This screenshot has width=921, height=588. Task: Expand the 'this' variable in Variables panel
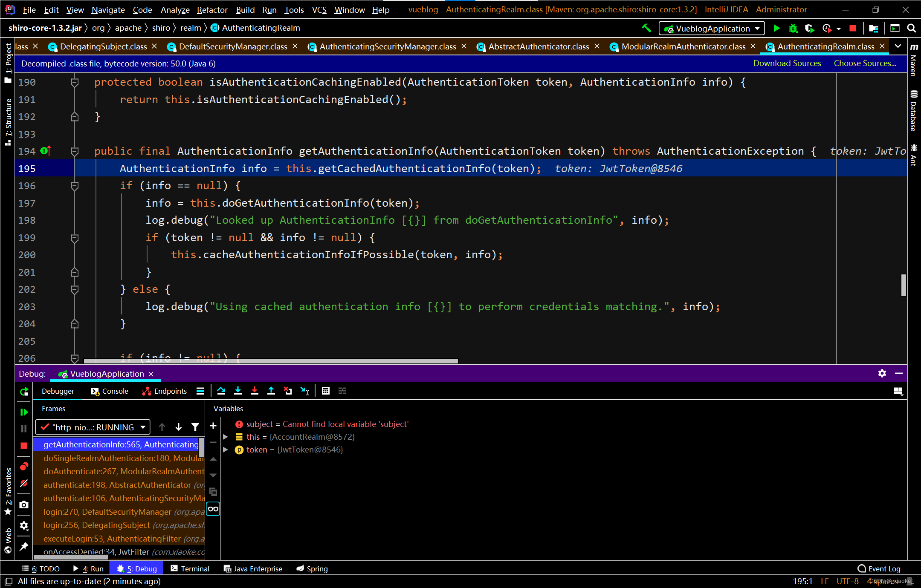pos(226,436)
